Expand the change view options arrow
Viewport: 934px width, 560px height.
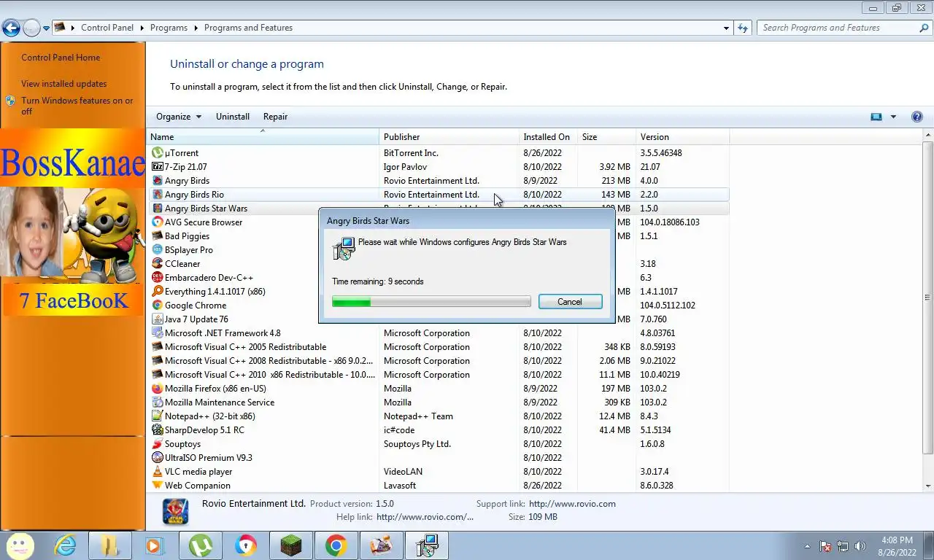893,117
